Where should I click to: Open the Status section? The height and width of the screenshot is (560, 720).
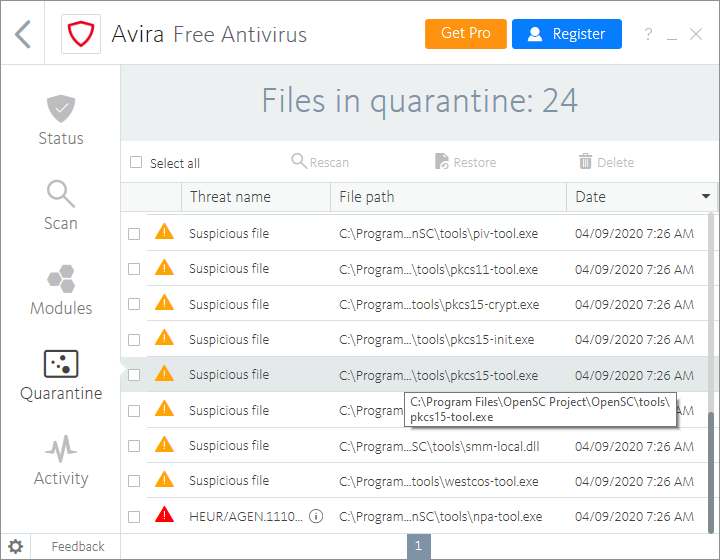61,121
